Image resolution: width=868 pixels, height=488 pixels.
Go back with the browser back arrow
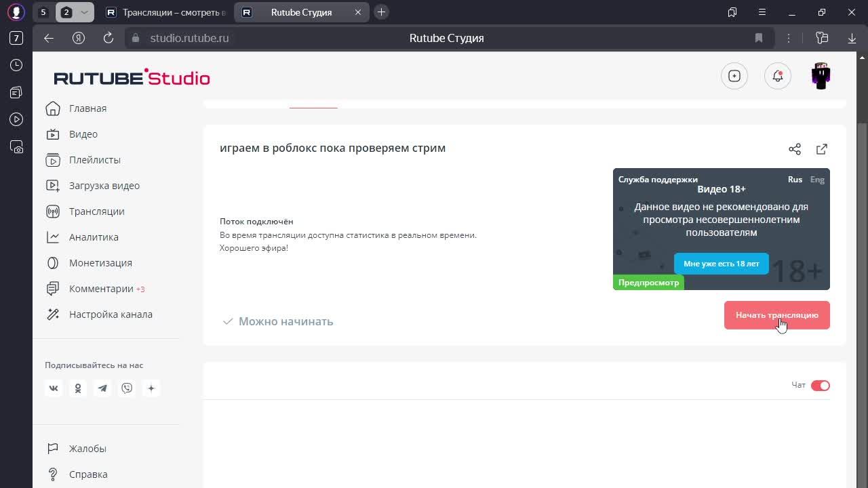49,38
